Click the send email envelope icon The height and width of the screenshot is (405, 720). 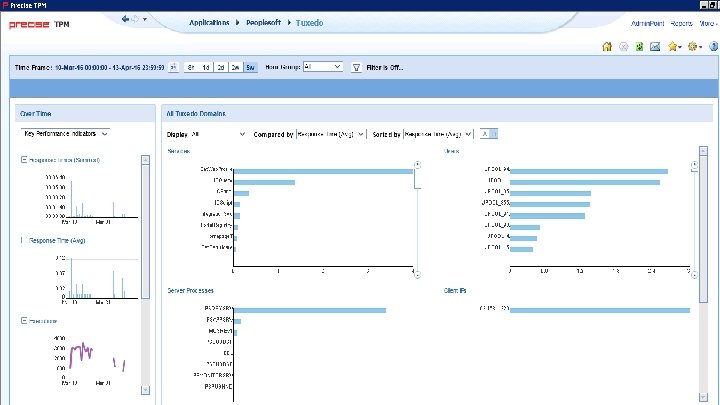coord(655,46)
